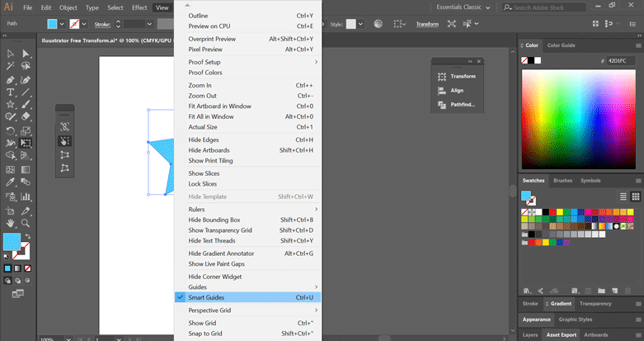
Task: Select the Paintbrush tool
Action: pos(26,105)
